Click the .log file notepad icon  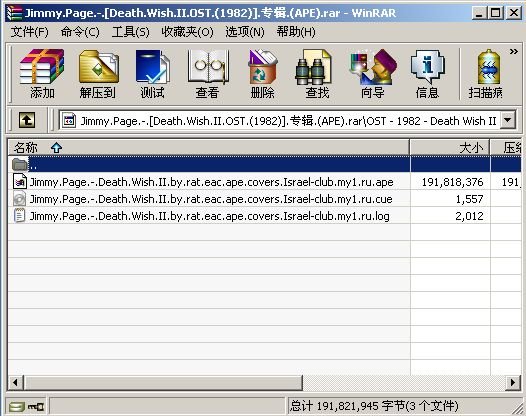click(x=19, y=216)
